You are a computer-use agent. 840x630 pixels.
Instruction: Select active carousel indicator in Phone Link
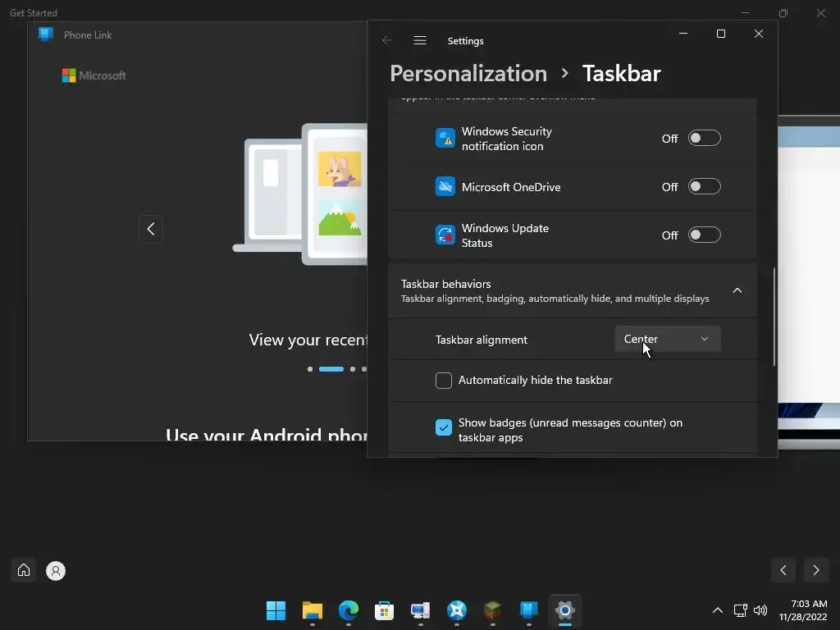point(331,369)
